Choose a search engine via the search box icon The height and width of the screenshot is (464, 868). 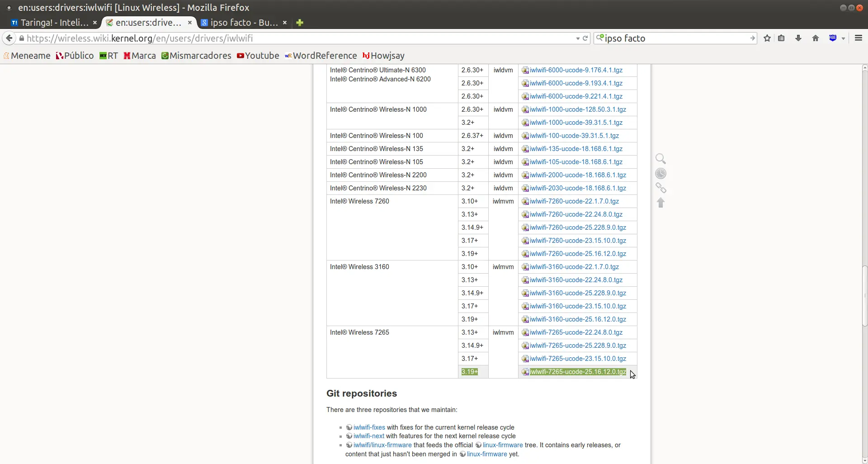click(600, 38)
